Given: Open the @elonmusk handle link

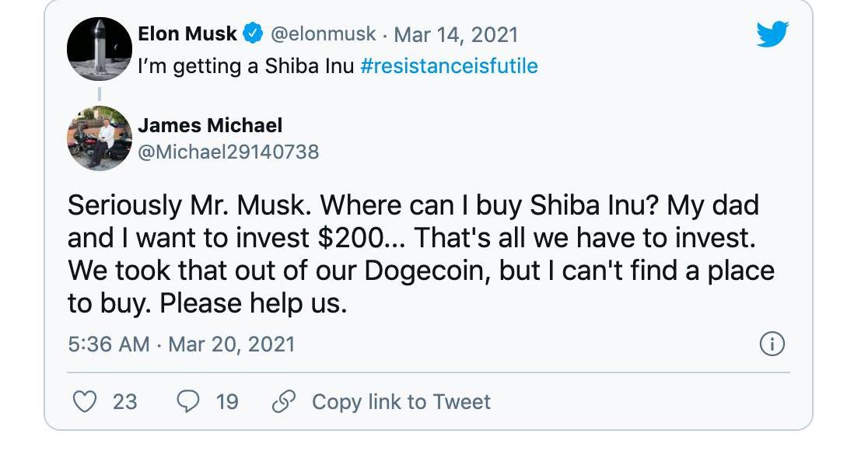Looking at the screenshot, I should pyautogui.click(x=323, y=34).
